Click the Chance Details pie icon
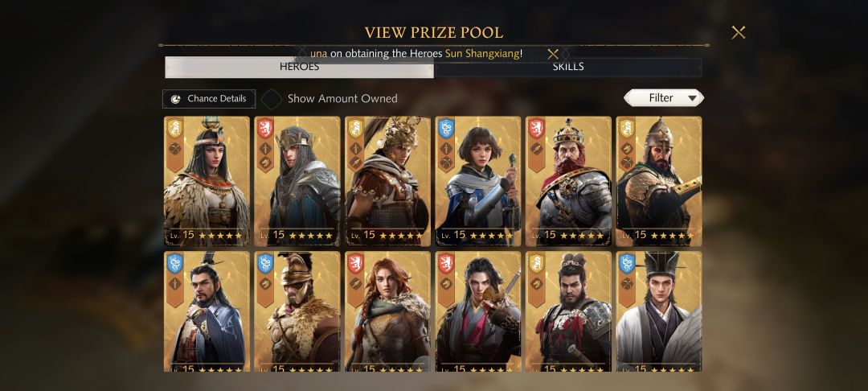This screenshot has width=868, height=391. click(175, 99)
